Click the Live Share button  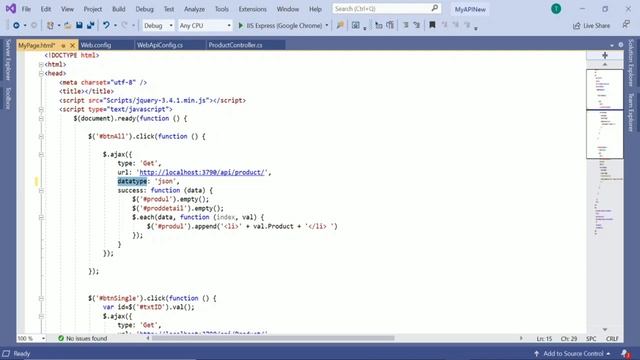coord(591,25)
